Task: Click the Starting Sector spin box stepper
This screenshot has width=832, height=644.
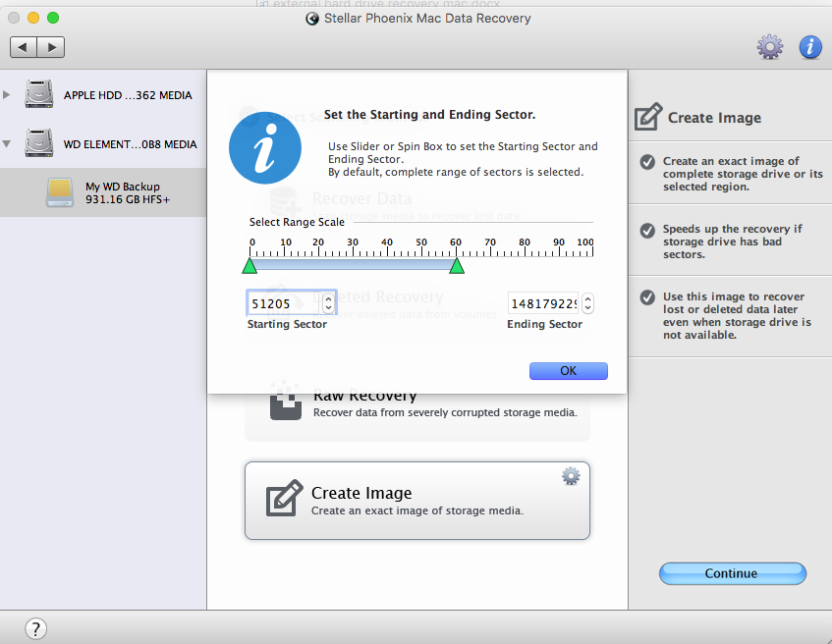Action: 328,304
